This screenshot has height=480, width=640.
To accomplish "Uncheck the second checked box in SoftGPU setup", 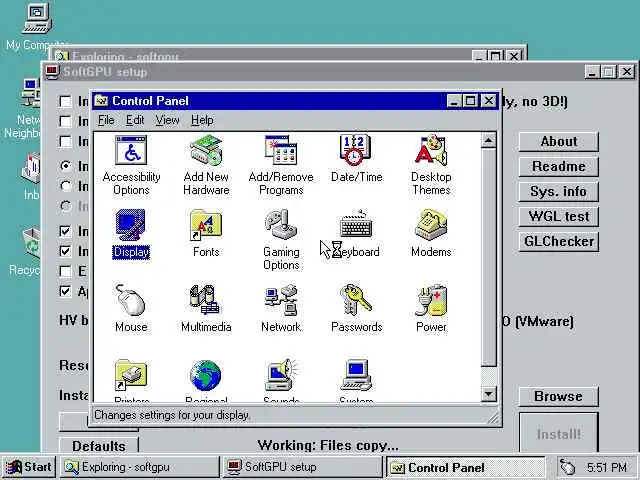I will pos(65,251).
